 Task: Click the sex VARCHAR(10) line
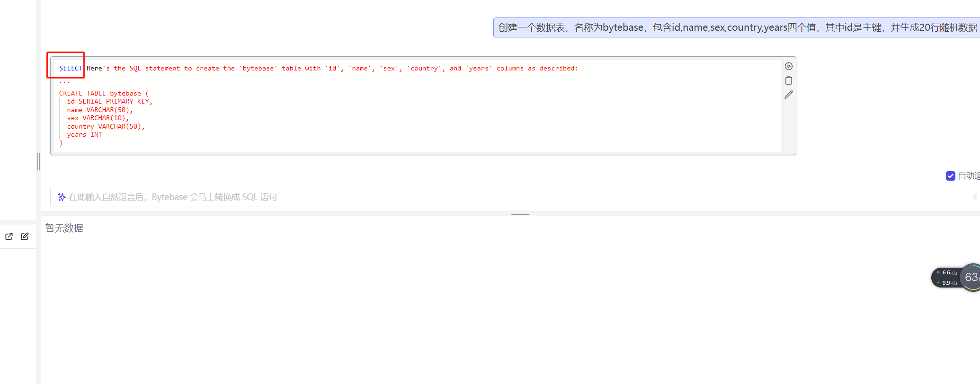98,118
